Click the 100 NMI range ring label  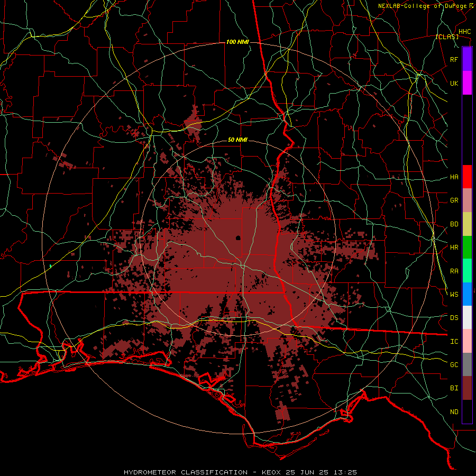pos(237,42)
